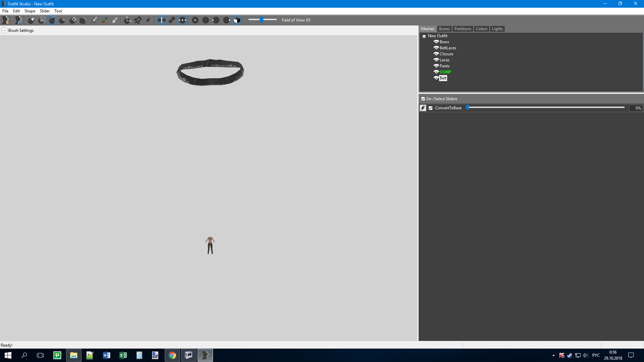Switch to the Bones tab
Image resolution: width=644 pixels, height=362 pixels.
[444, 29]
